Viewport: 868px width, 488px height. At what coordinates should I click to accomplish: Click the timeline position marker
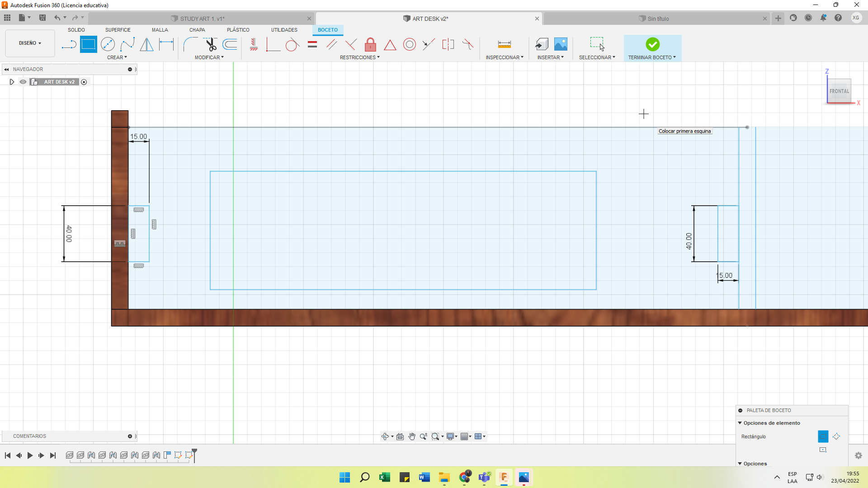(194, 455)
